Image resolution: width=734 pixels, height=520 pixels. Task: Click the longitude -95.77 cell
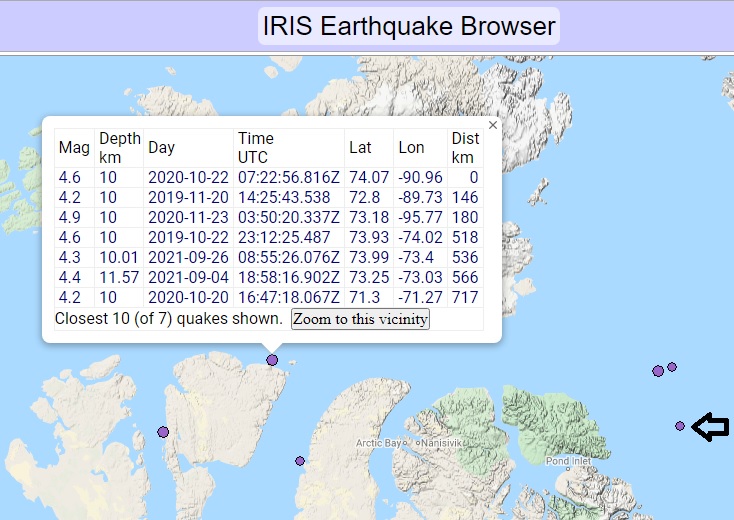point(420,218)
